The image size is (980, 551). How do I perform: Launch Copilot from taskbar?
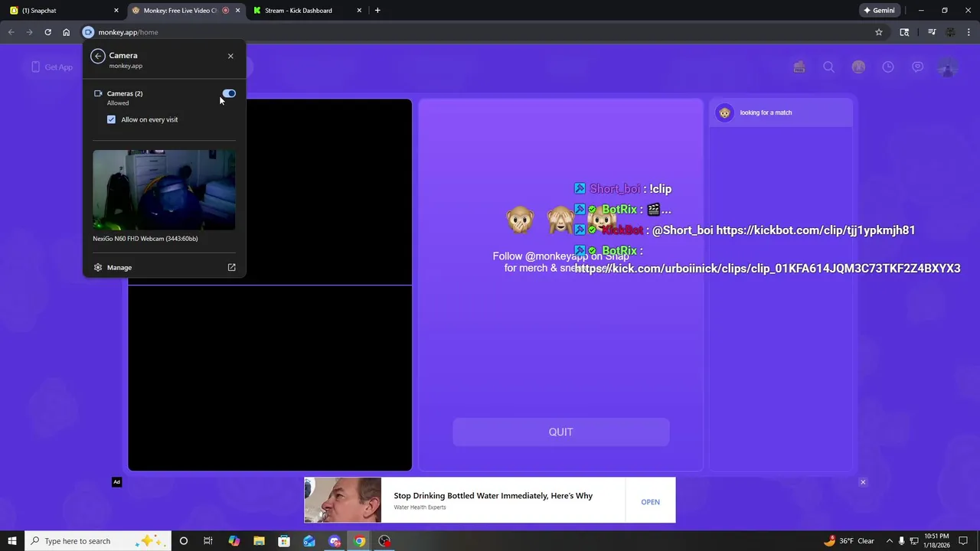point(234,541)
